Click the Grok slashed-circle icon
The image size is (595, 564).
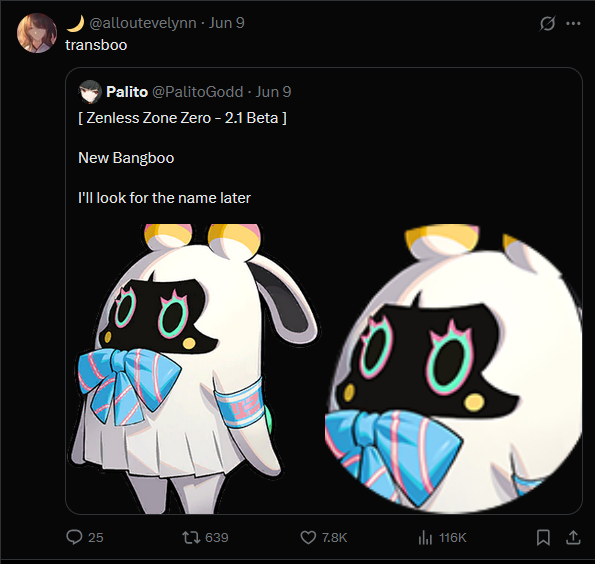click(x=547, y=24)
